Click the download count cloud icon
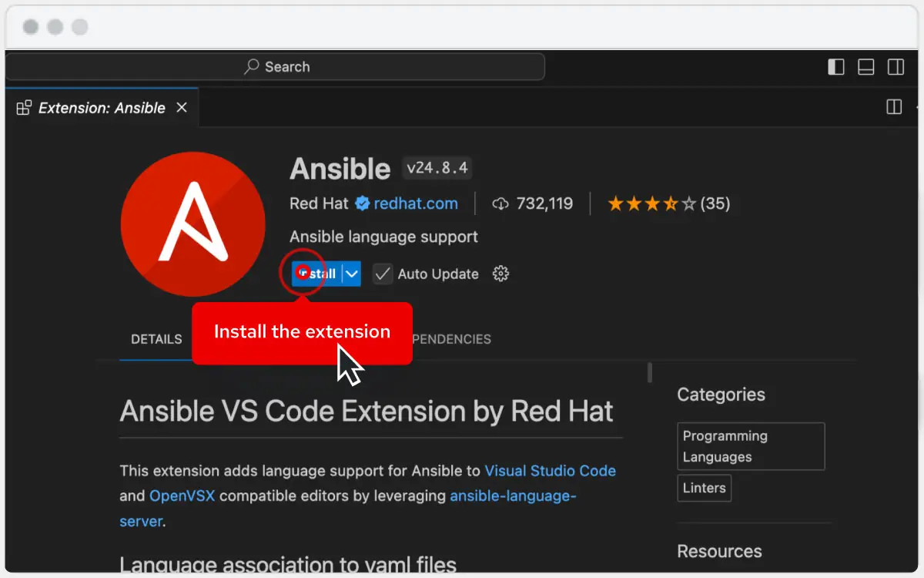 [x=500, y=203]
